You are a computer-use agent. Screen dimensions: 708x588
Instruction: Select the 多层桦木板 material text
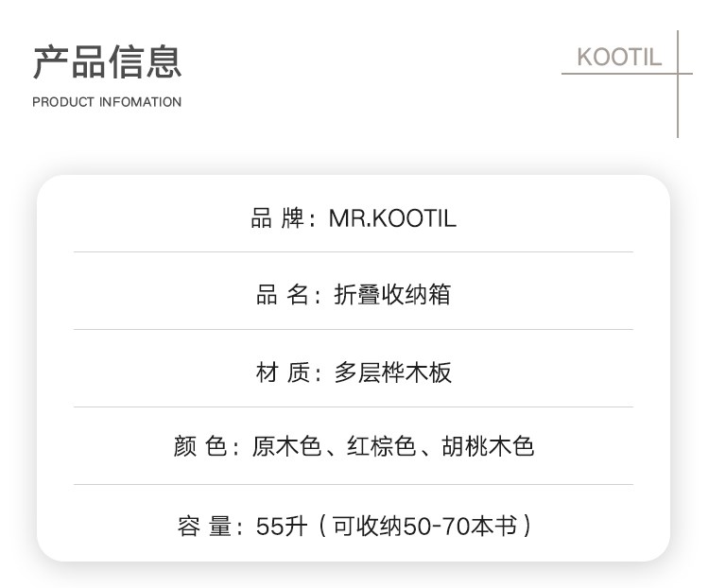(x=392, y=372)
